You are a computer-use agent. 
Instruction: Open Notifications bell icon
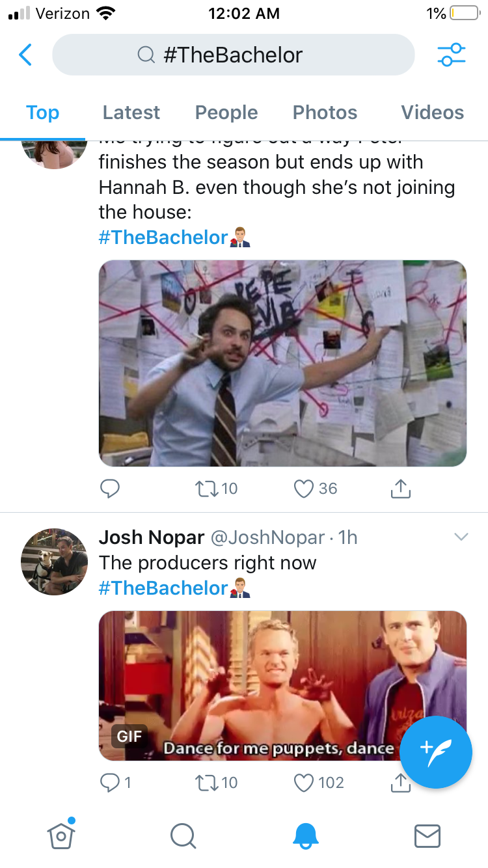pos(305,835)
